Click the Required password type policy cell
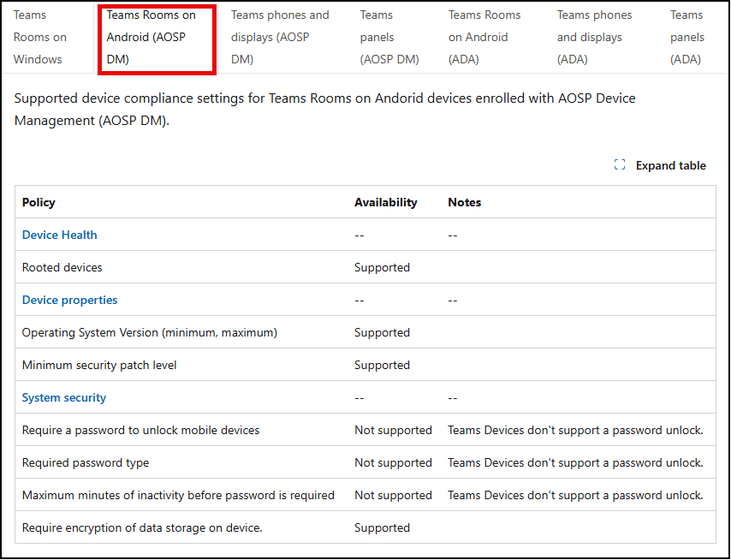This screenshot has width=731, height=560. 86,462
